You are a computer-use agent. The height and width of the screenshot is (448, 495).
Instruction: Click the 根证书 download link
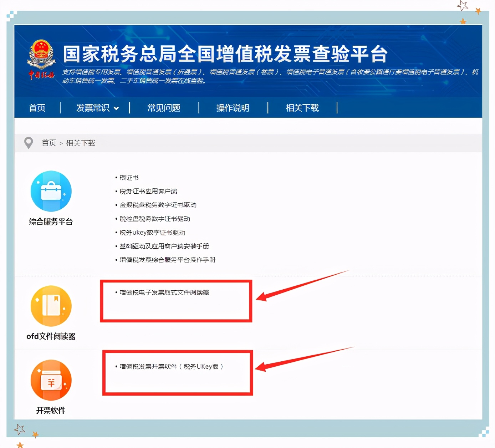[x=129, y=177]
